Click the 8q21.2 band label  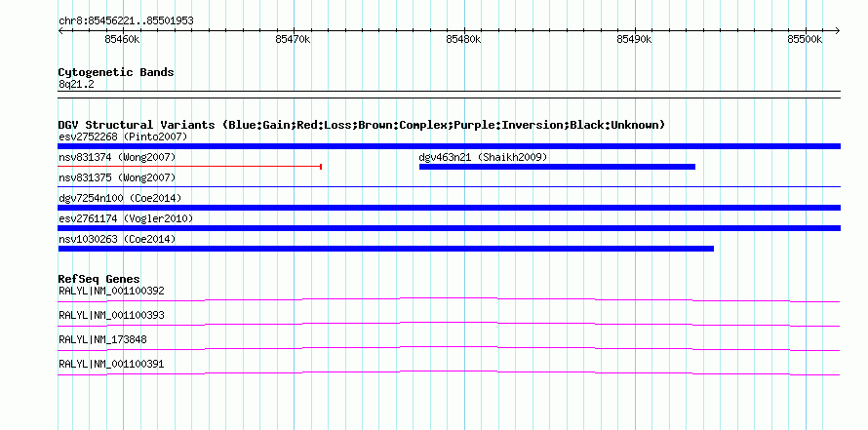coord(76,85)
